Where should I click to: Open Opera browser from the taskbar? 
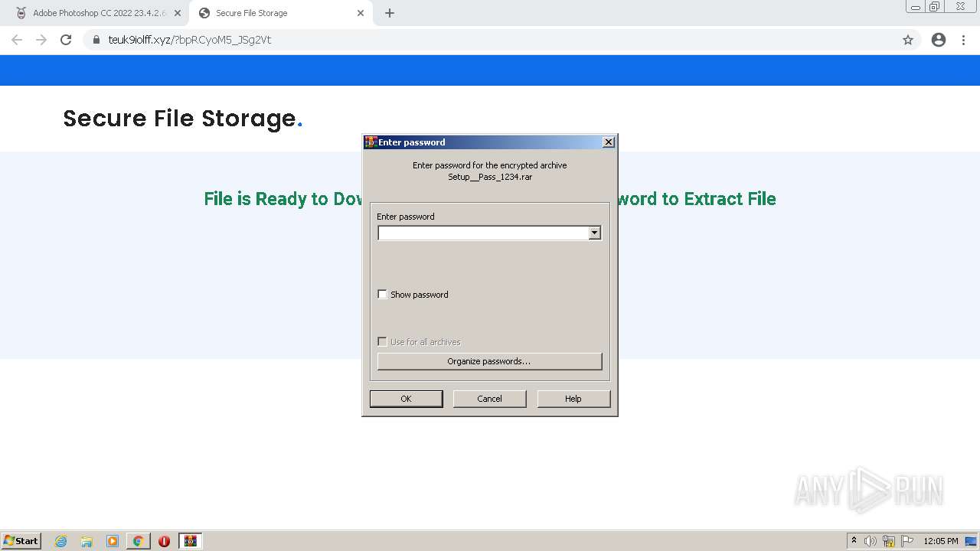click(164, 541)
